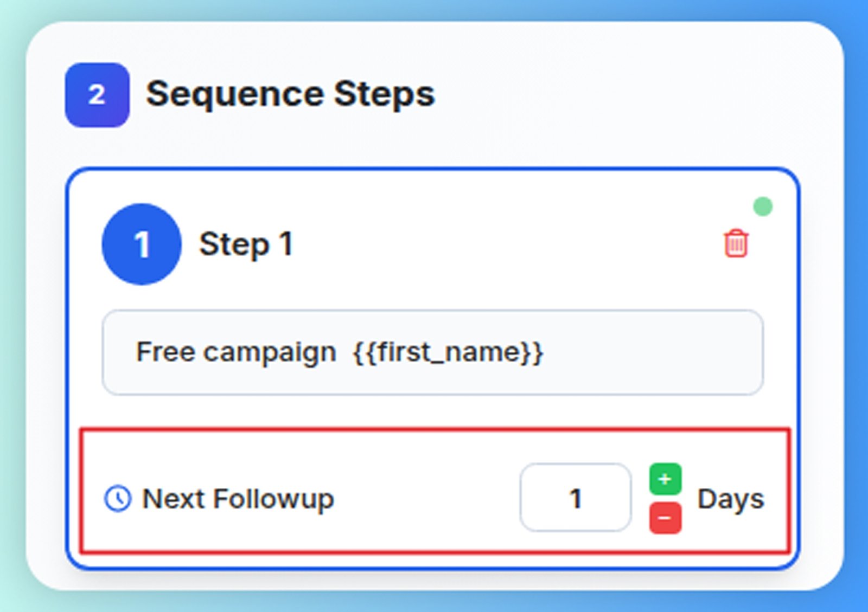Viewport: 868px width, 612px height.
Task: Click the Sequence Steps heading
Action: [x=290, y=94]
